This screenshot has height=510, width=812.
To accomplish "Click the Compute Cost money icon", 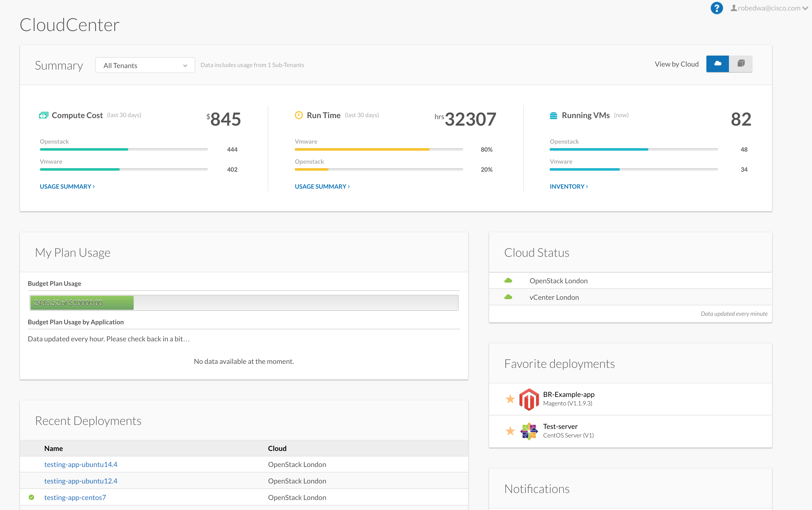I will pos(44,115).
